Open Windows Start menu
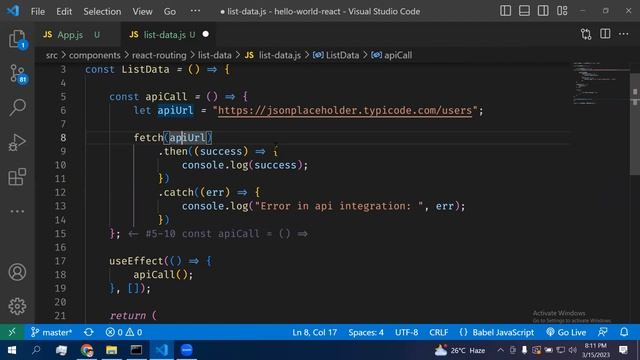 click(11, 350)
